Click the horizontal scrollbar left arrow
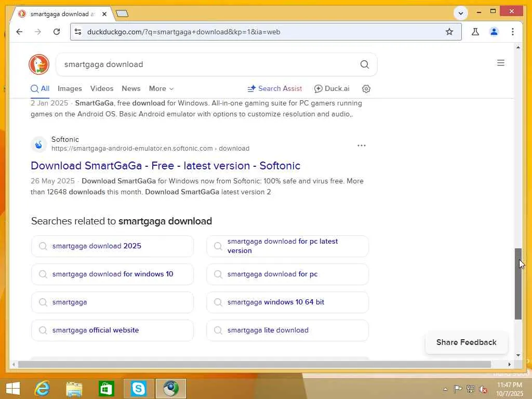The height and width of the screenshot is (399, 532). click(x=14, y=364)
